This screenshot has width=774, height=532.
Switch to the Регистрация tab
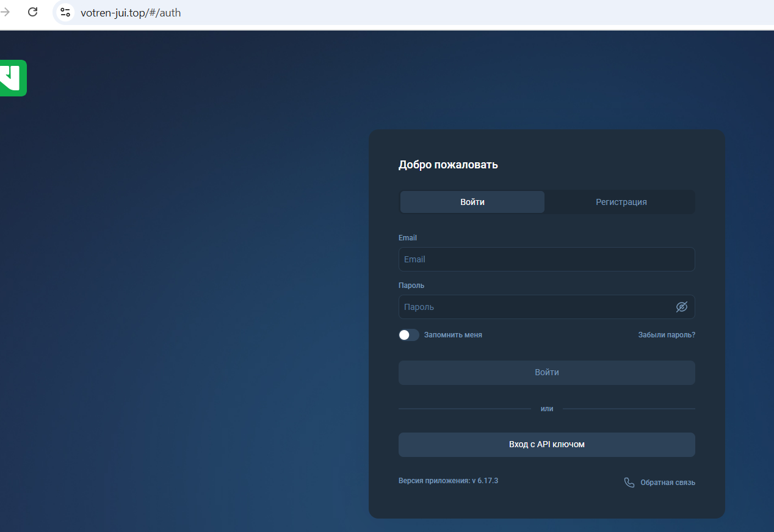621,202
